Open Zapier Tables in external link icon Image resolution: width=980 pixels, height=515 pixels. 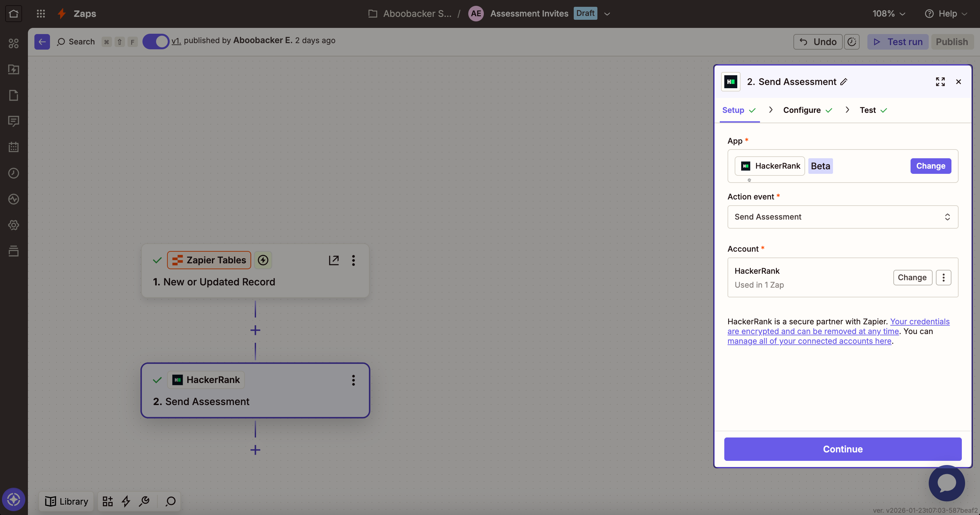coord(334,260)
